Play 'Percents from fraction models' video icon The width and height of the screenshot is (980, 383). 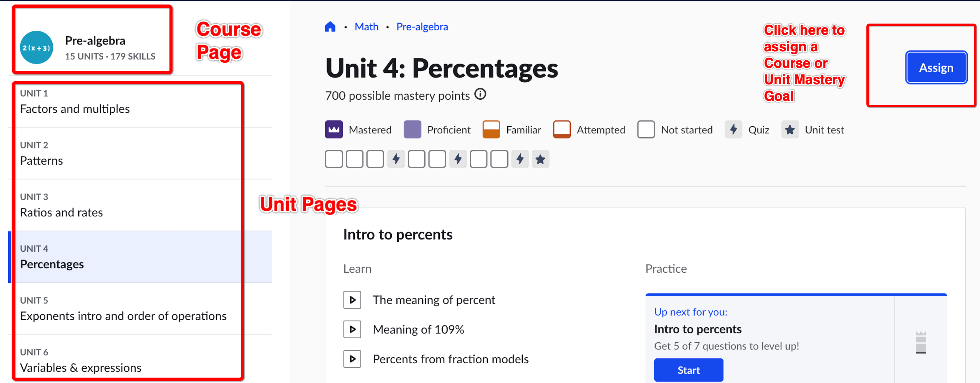[352, 359]
